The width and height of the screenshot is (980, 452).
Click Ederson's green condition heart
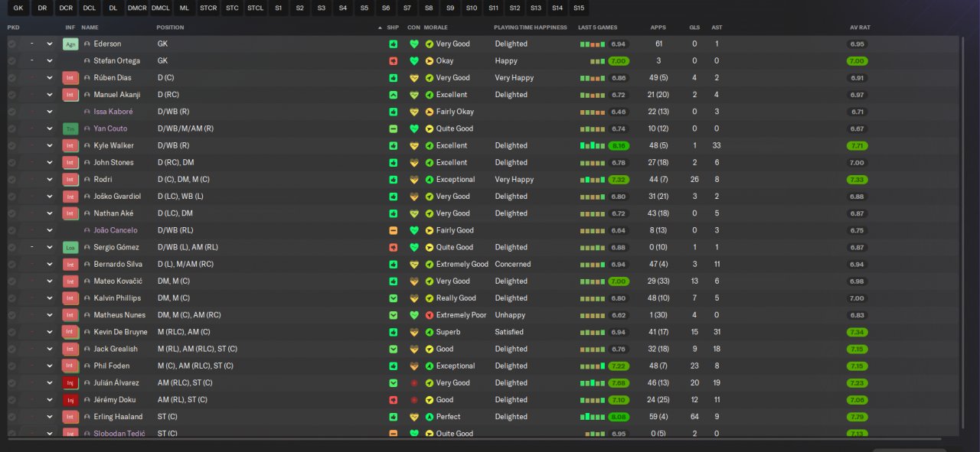point(414,44)
